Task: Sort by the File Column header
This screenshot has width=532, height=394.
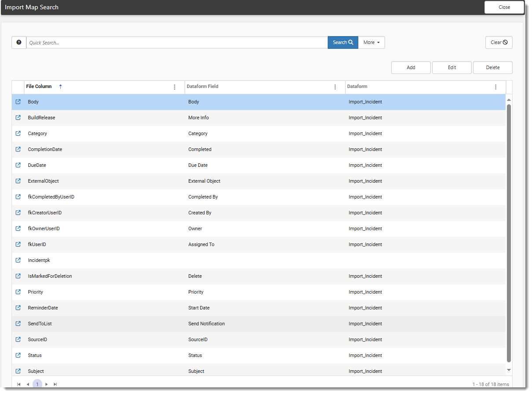Action: [39, 86]
